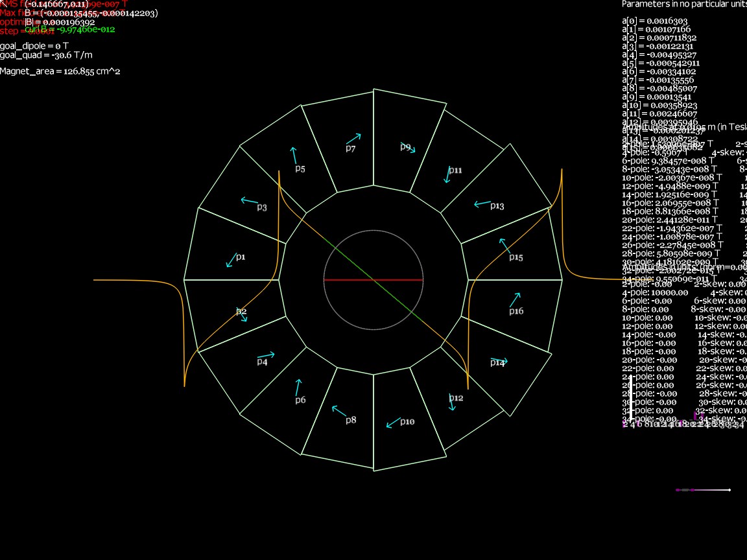Click the p8 magnet segment label
This screenshot has width=747, height=560.
pos(351,420)
